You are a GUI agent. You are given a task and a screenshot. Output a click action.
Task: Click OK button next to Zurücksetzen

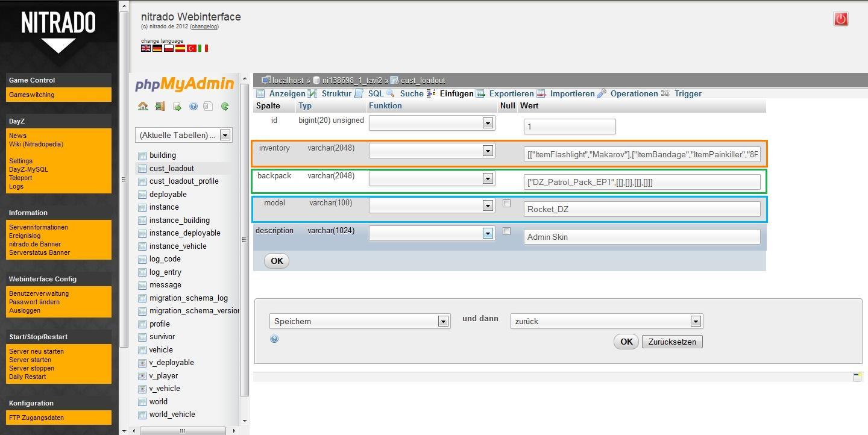pyautogui.click(x=626, y=342)
